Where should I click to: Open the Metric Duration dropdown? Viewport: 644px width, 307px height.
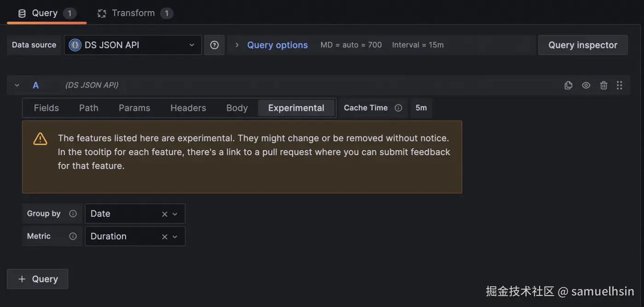pyautogui.click(x=175, y=237)
